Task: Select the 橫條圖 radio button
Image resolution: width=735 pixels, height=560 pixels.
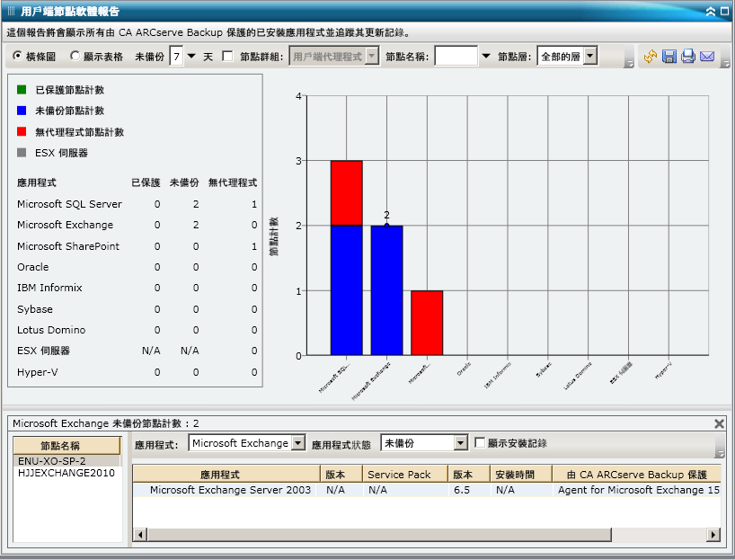Action: (18, 56)
